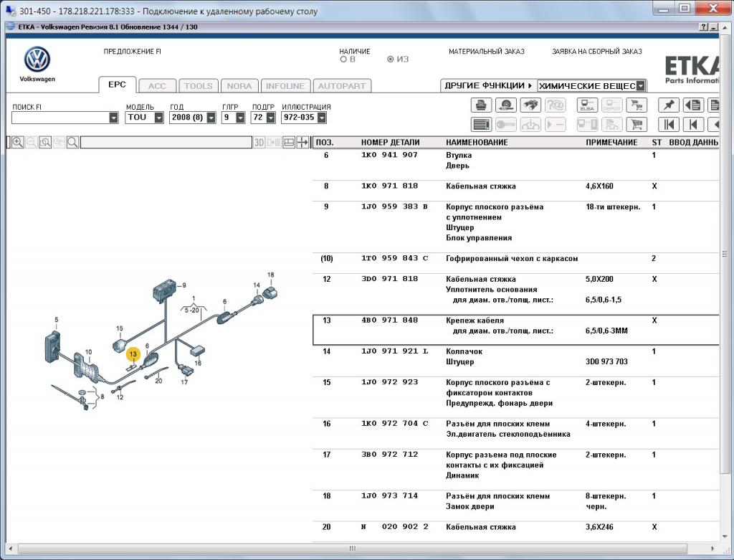This screenshot has height=560, width=734.
Task: Click МАТЕРИАЛЬНЫЙ ЗАКАЗ
Action: click(487, 52)
